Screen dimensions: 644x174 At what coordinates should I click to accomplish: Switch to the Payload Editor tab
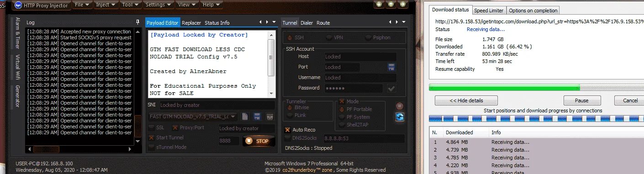tap(163, 22)
